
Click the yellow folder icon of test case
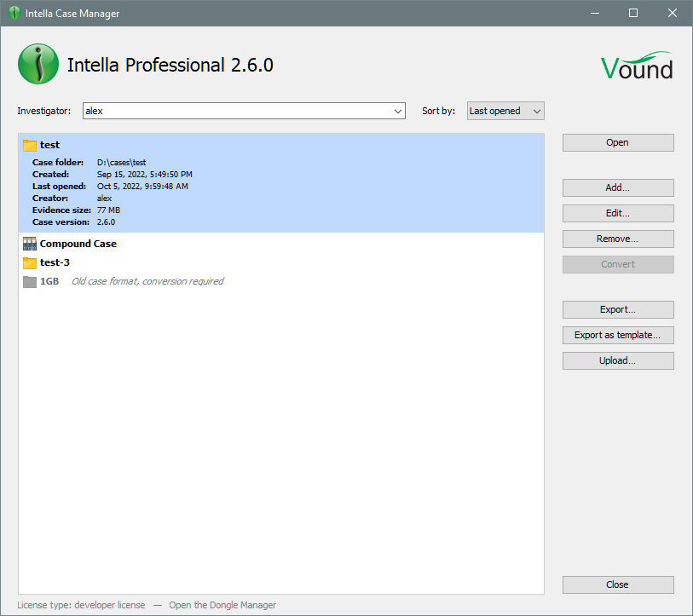(x=30, y=145)
